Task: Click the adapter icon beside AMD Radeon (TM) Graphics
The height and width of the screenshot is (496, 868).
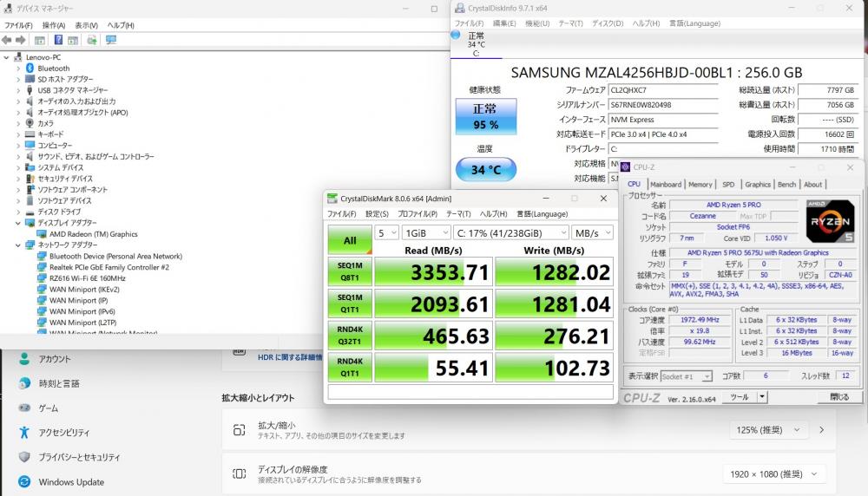Action: coord(42,234)
